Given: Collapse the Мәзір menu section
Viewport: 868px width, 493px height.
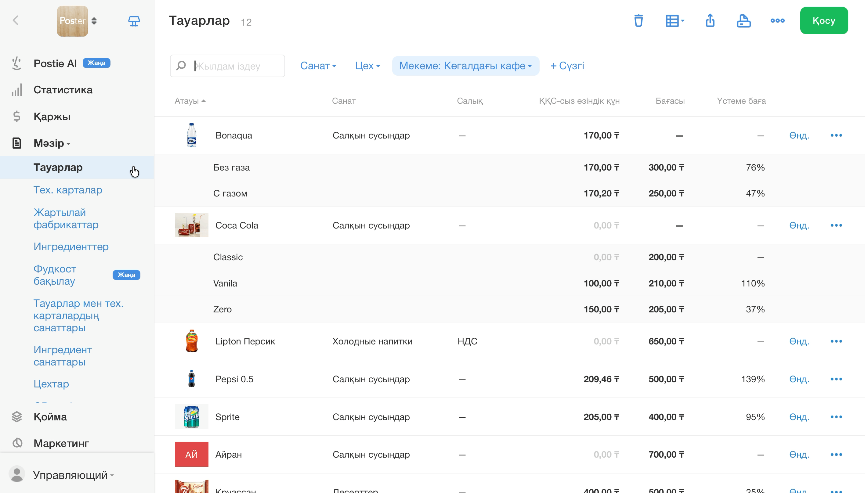Looking at the screenshot, I should (x=52, y=144).
